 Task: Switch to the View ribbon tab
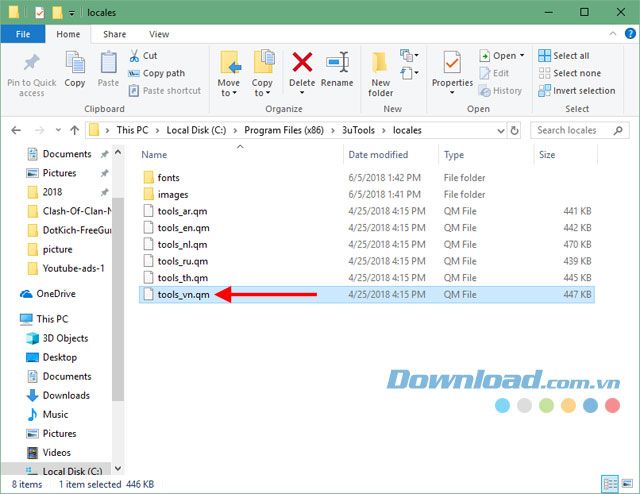point(157,34)
